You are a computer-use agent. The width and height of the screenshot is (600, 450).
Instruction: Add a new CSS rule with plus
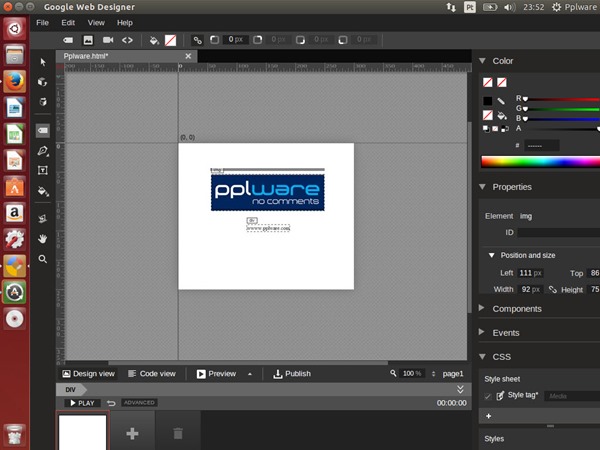489,416
